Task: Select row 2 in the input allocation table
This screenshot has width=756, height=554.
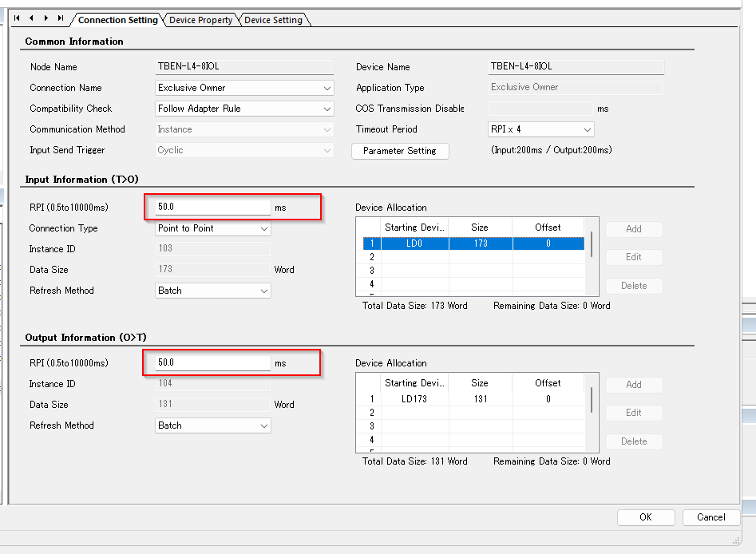Action: point(473,257)
